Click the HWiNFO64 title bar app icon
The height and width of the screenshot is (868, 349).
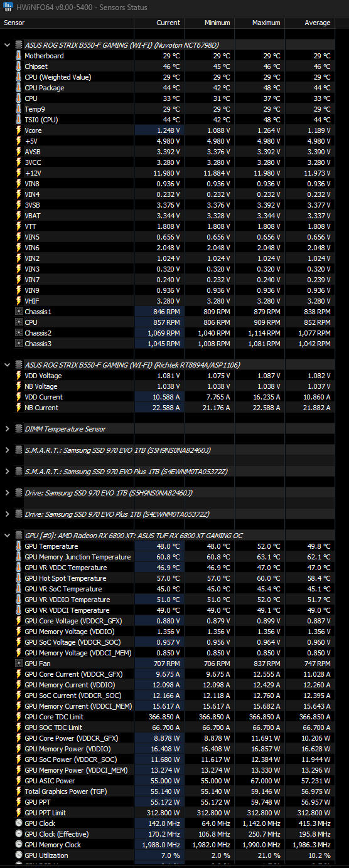click(7, 8)
